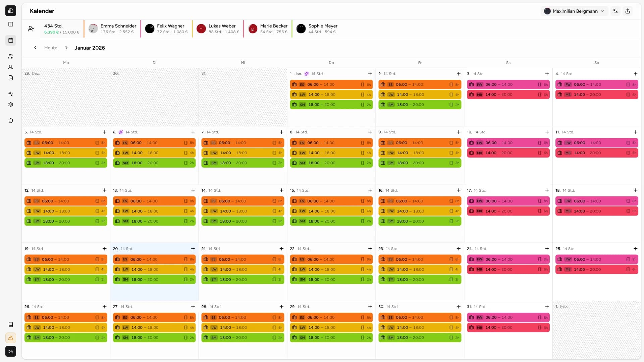Image resolution: width=644 pixels, height=362 pixels.
Task: Open the settings gear in sidebar
Action: 11,105
